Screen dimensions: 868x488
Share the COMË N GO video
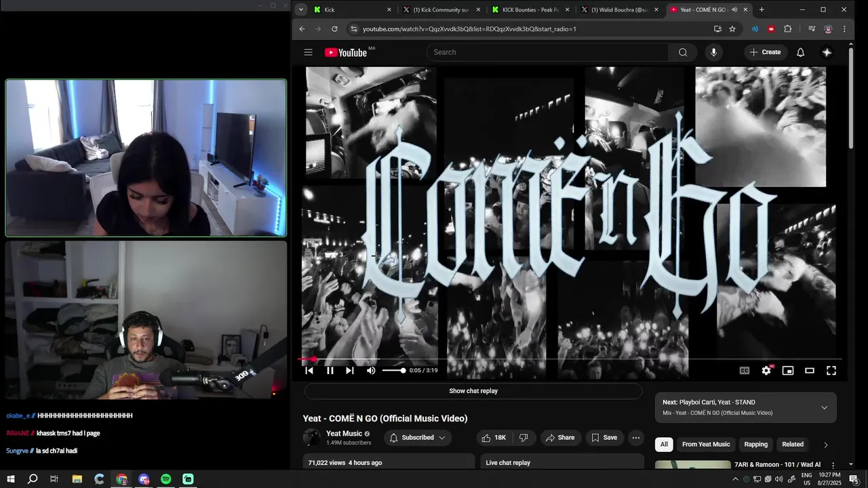[x=560, y=438]
